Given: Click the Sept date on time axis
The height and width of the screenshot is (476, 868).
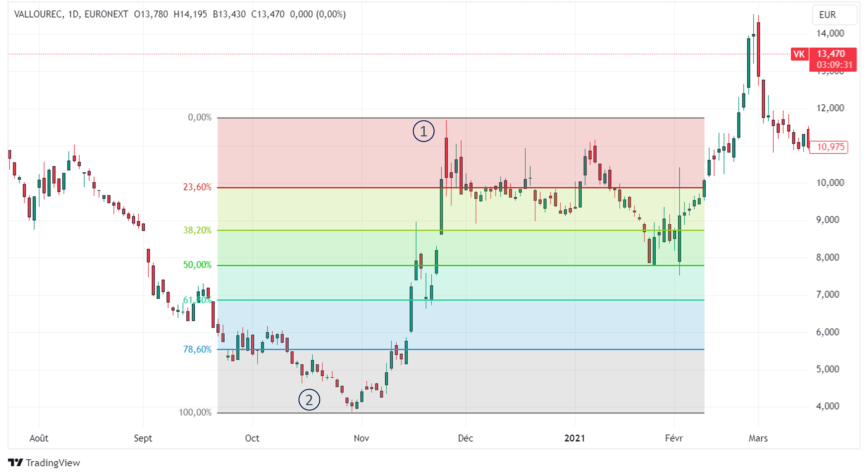Looking at the screenshot, I should (x=143, y=438).
